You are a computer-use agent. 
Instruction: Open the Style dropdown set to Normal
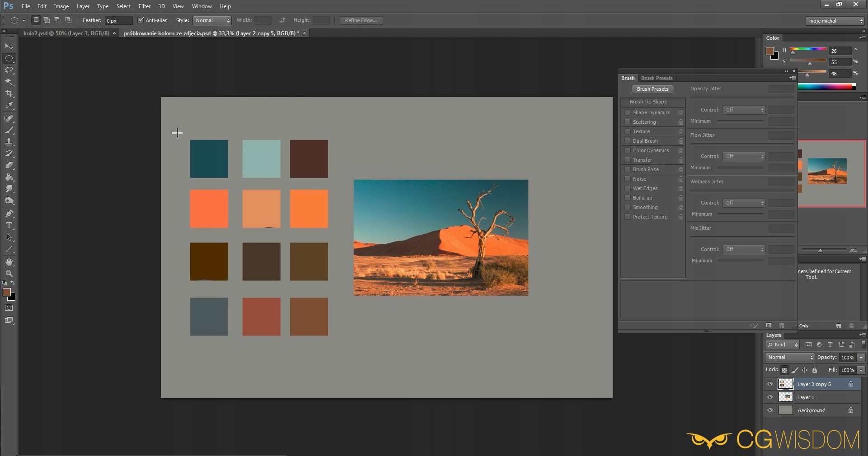click(x=212, y=20)
